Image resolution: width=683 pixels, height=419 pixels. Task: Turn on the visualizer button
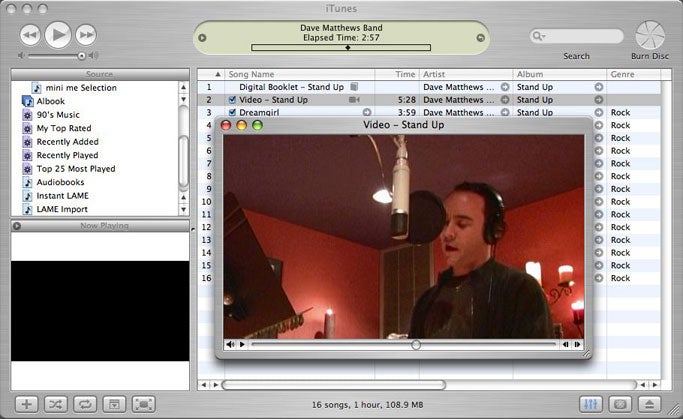point(620,404)
